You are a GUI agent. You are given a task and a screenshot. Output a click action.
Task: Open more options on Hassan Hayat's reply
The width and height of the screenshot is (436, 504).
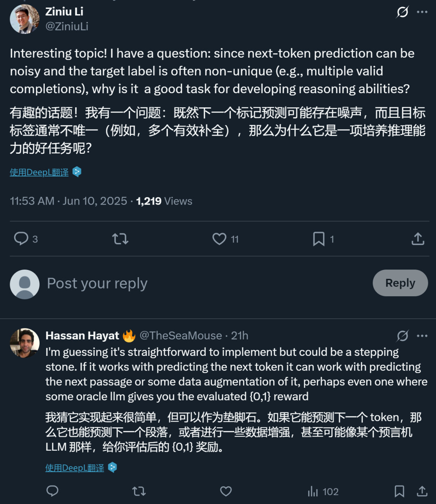[422, 336]
